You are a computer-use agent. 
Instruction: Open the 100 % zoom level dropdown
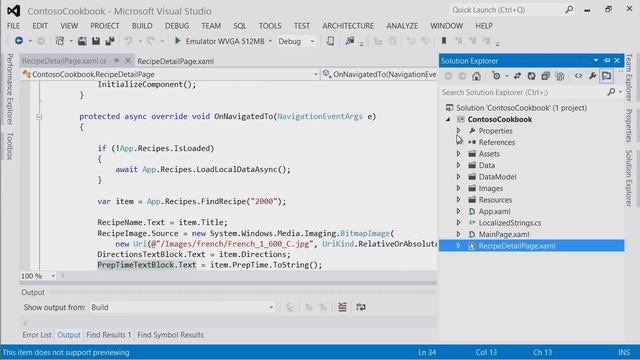53,276
